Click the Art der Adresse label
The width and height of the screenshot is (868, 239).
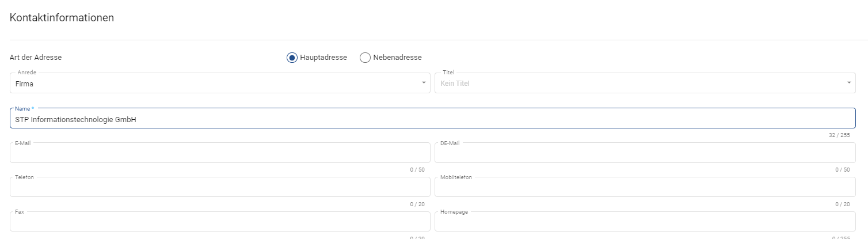pos(36,58)
